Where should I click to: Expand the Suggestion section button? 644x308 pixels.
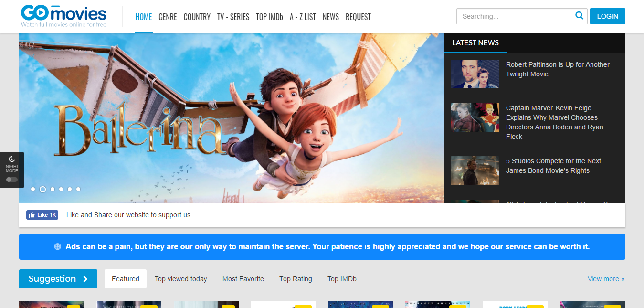pyautogui.click(x=58, y=279)
